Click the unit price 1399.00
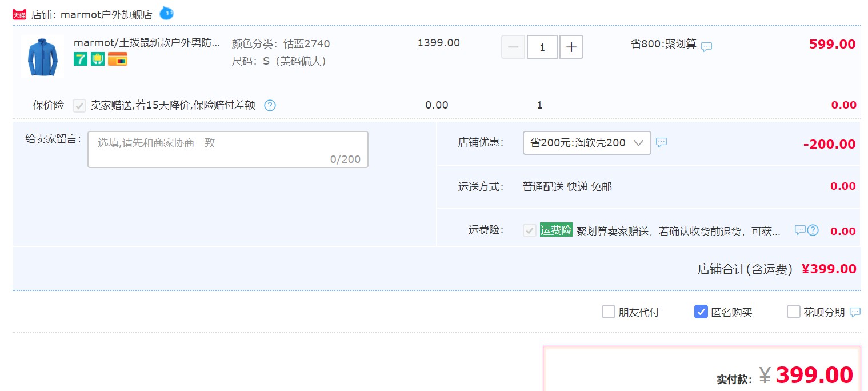Image resolution: width=868 pixels, height=391 pixels. coord(439,43)
